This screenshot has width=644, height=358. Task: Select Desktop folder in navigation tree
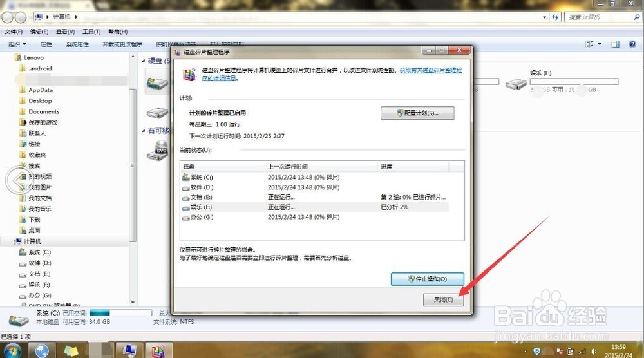tap(40, 100)
